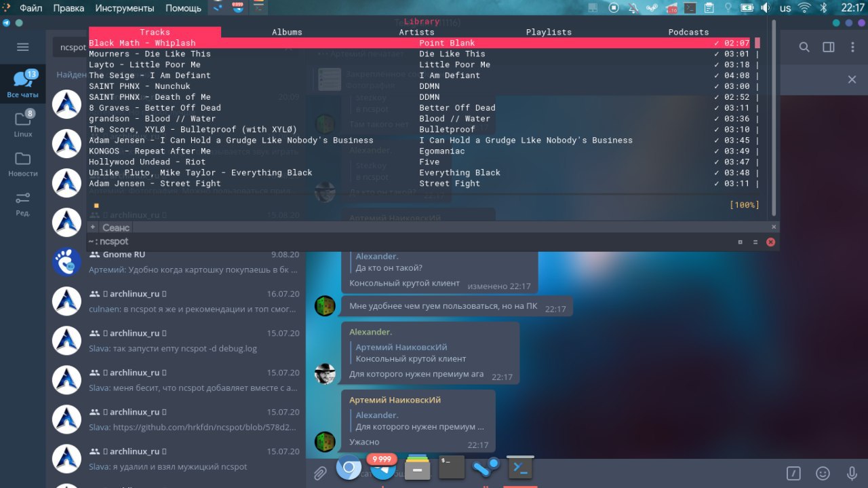
Task: Select track KONGOS - Repeat After Me
Action: pos(150,151)
